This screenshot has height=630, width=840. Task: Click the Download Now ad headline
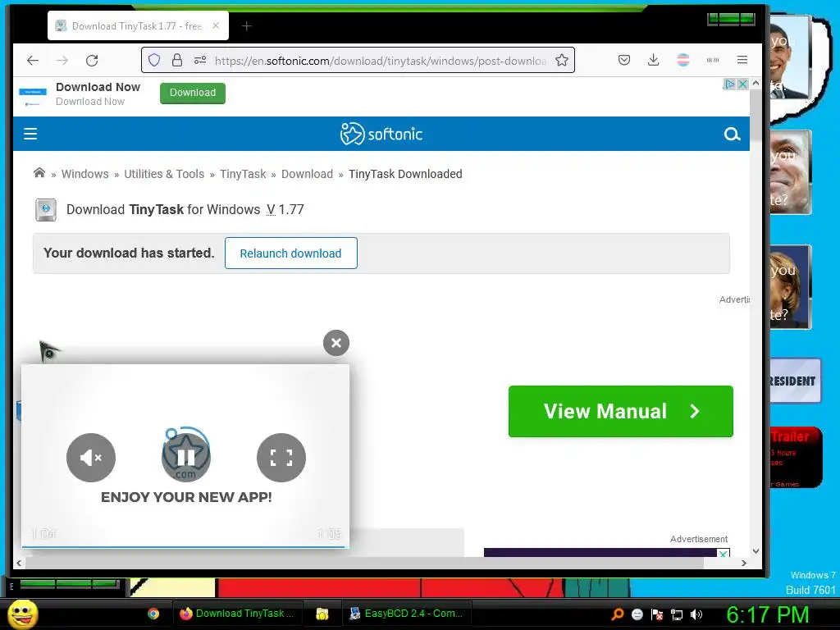[98, 87]
